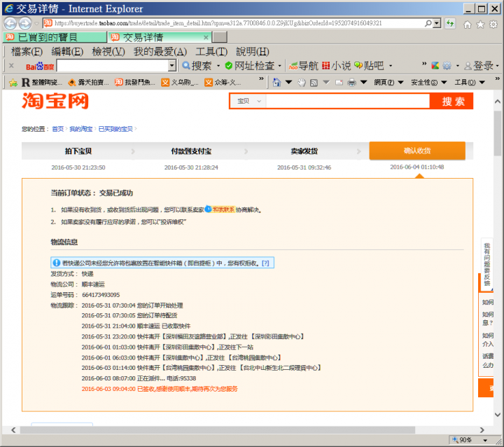Open the 已买到的宝贝 breadcrumb link
This screenshot has height=447, width=504.
115,129
